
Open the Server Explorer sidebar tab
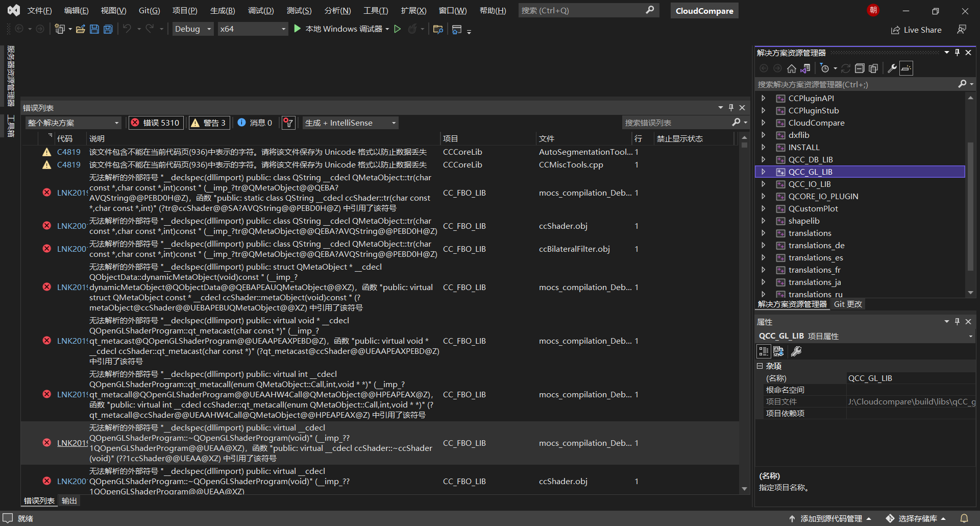pyautogui.click(x=11, y=76)
